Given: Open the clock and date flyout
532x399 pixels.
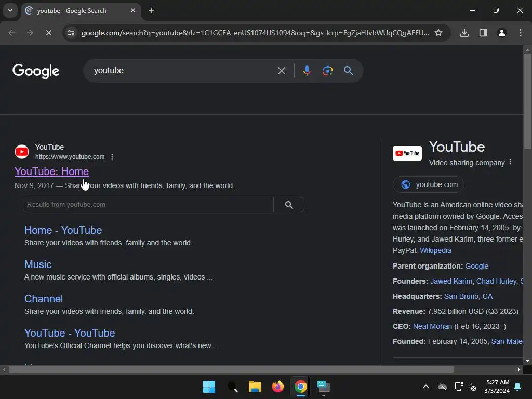Looking at the screenshot, I should (497, 387).
